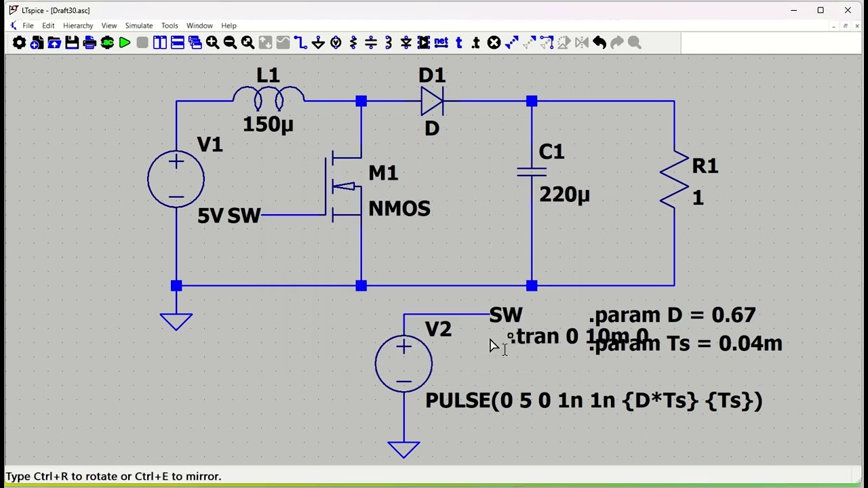Activate the Move tool

coord(530,43)
